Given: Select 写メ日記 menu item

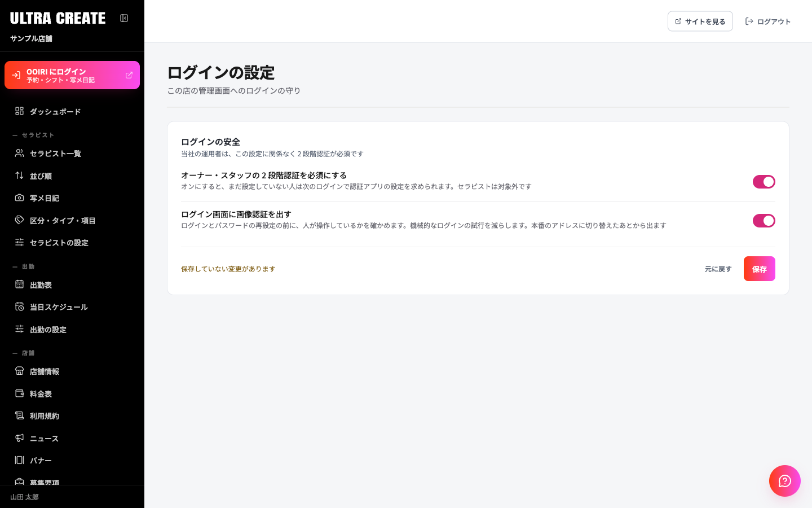Looking at the screenshot, I should pos(72,198).
